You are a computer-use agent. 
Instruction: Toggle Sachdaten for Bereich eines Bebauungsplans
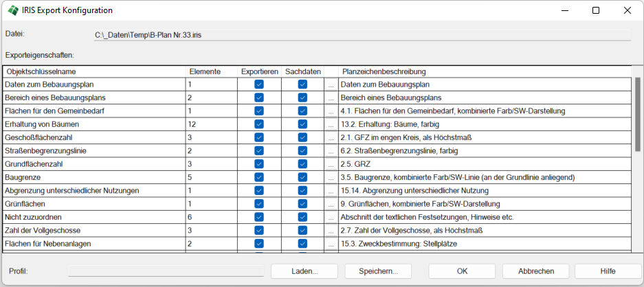(x=302, y=98)
